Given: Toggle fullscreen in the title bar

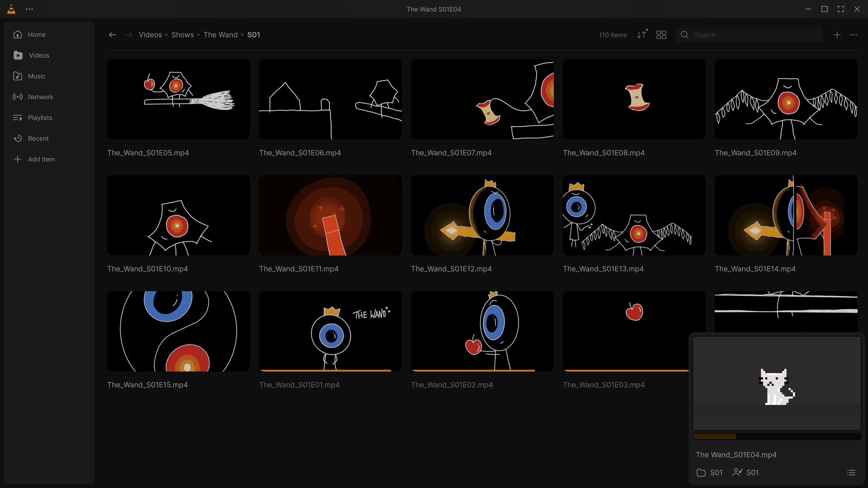Looking at the screenshot, I should [x=841, y=9].
